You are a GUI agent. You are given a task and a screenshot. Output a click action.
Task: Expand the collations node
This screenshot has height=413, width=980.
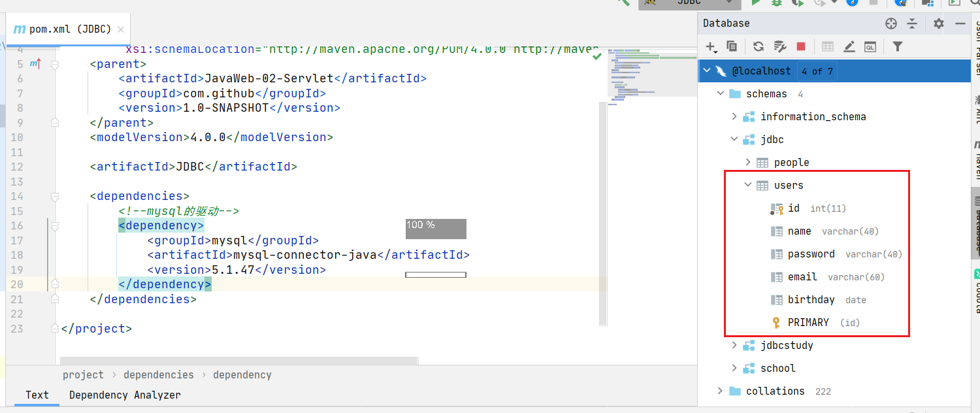pyautogui.click(x=720, y=391)
